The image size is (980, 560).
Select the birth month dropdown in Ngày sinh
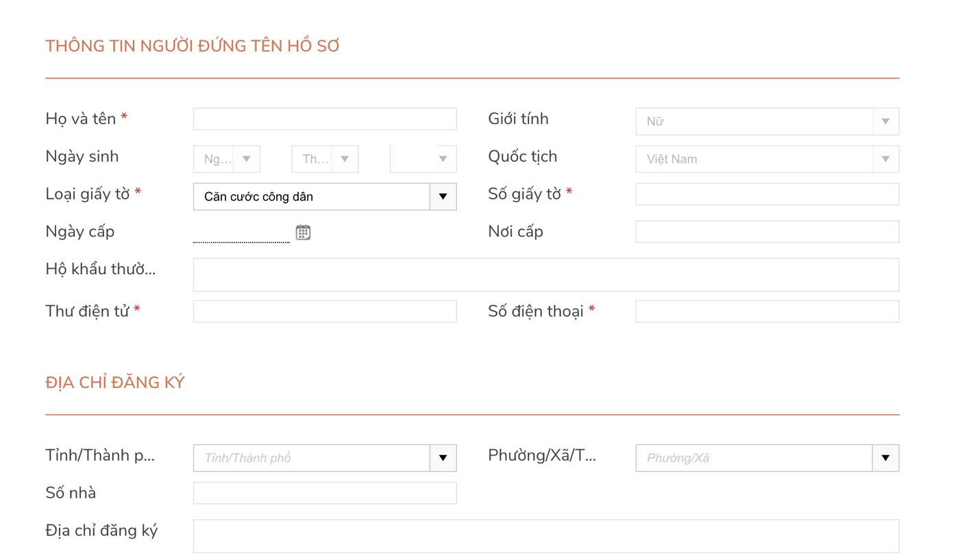324,159
